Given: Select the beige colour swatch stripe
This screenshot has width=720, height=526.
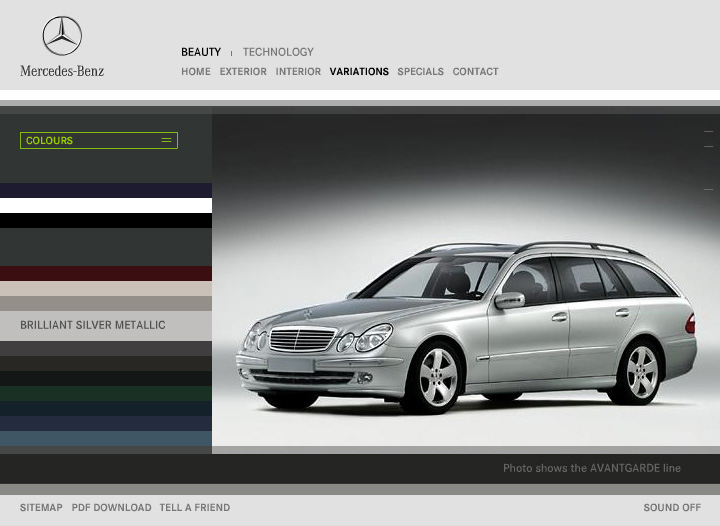Looking at the screenshot, I should [106, 288].
